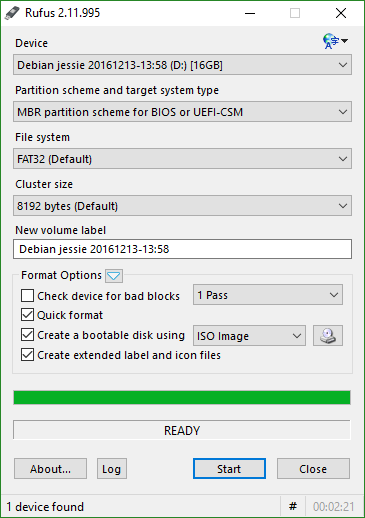This screenshot has height=518, width=365.
Task: Toggle Create a bootable disk using checkbox
Action: 27,335
